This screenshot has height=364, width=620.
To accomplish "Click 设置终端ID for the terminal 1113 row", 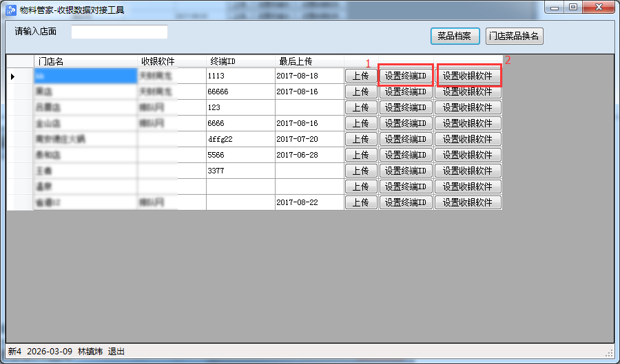I will click(x=406, y=76).
